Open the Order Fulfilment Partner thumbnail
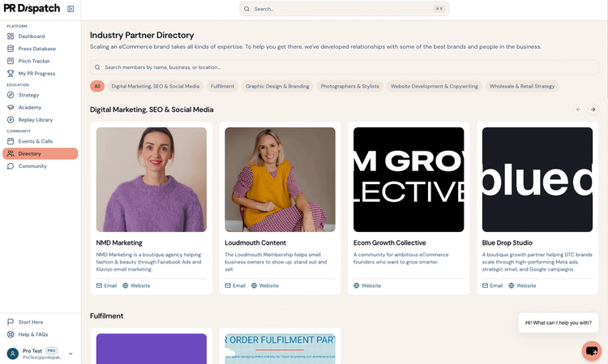The image size is (608, 364). point(280,349)
